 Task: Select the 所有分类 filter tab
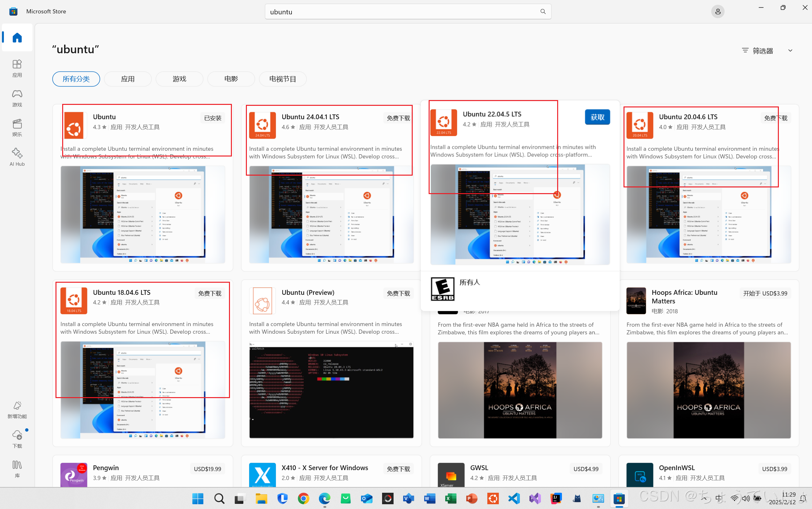pos(76,79)
